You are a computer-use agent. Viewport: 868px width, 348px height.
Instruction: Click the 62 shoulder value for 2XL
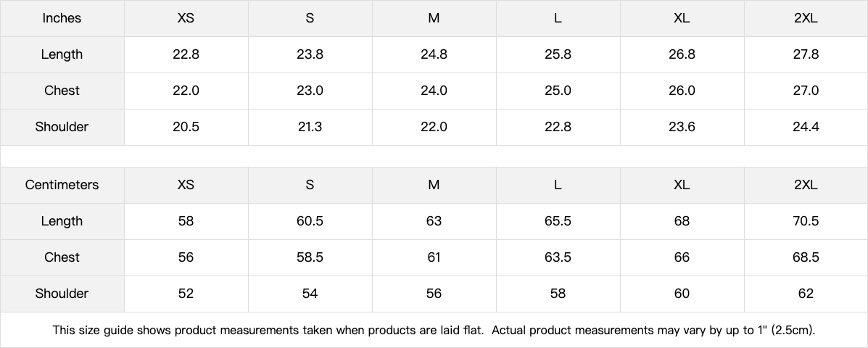coord(806,294)
